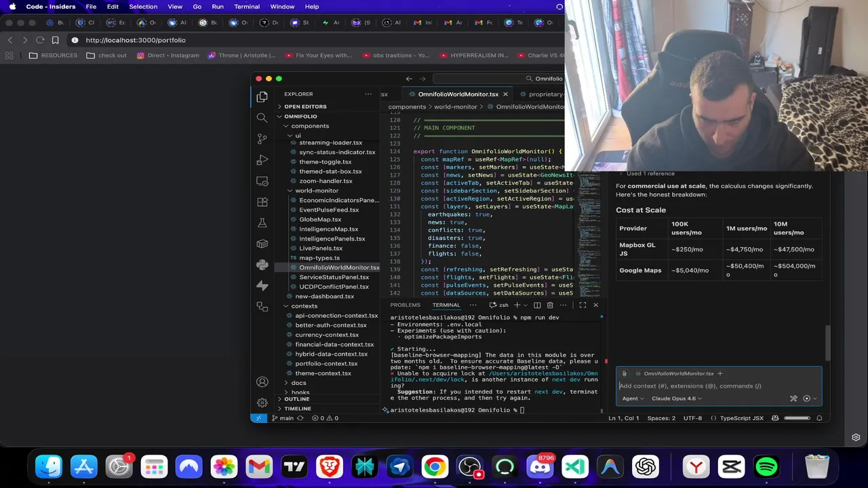This screenshot has width=868, height=488.
Task: Click the Explorer more actions ellipsis
Action: pyautogui.click(x=368, y=94)
